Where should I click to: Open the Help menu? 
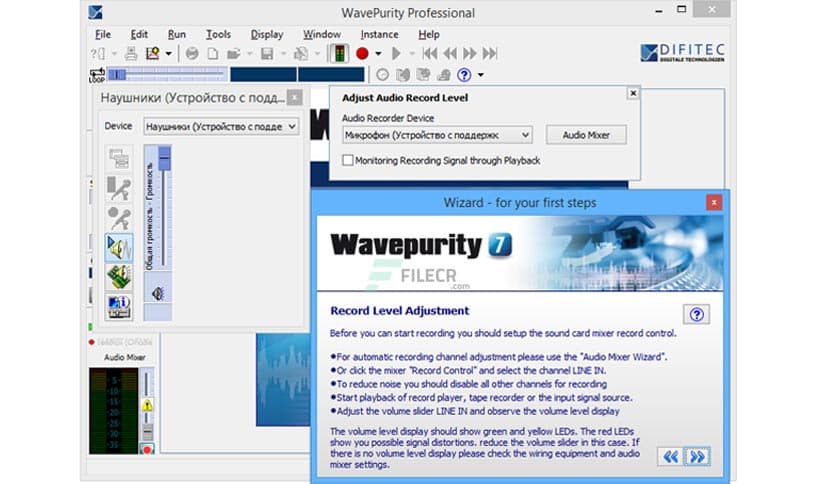click(429, 34)
